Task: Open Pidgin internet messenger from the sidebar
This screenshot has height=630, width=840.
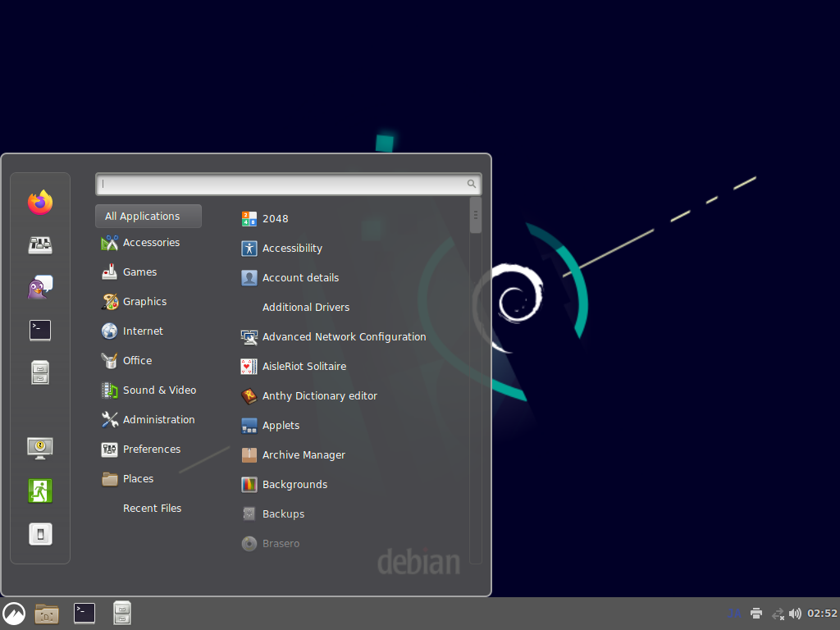Action: coord(39,287)
